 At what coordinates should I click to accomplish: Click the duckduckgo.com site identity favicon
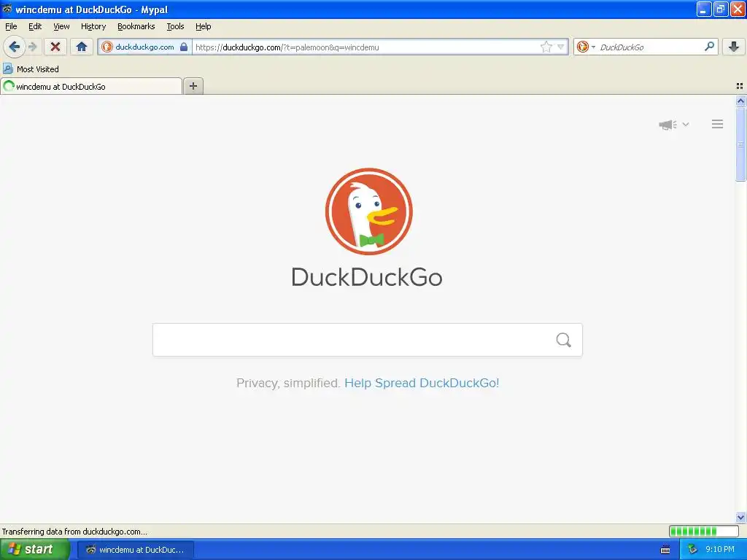107,47
